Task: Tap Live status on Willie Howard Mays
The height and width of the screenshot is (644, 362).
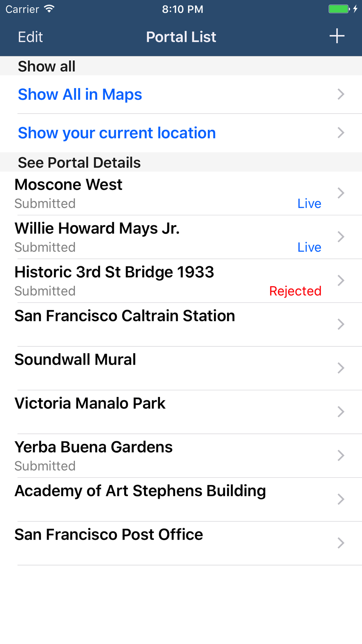Action: (309, 247)
